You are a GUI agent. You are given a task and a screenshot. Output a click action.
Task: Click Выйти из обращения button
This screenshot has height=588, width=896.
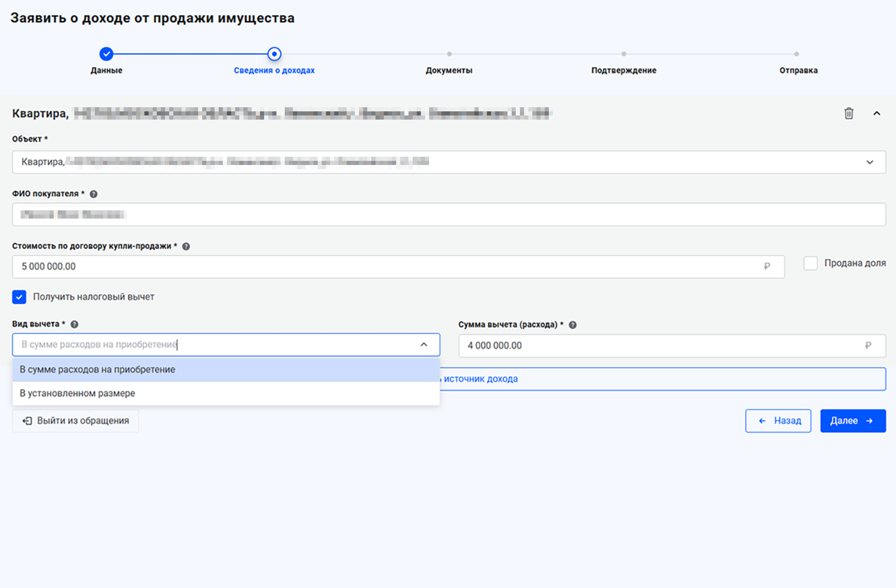pyautogui.click(x=75, y=421)
